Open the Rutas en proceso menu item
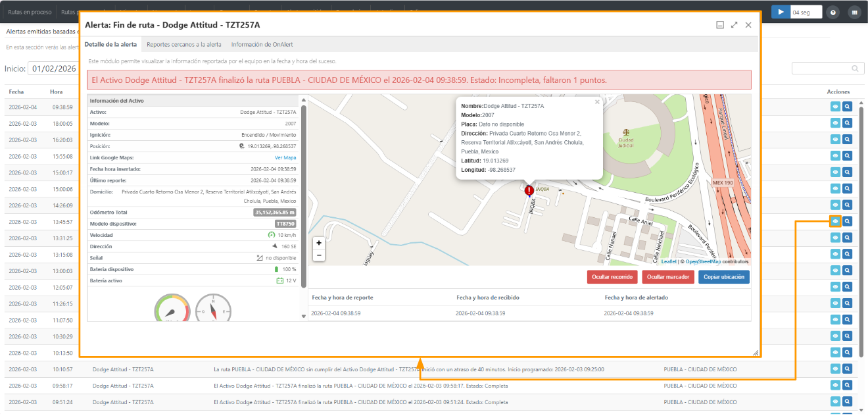This screenshot has height=416, width=868. [x=29, y=12]
